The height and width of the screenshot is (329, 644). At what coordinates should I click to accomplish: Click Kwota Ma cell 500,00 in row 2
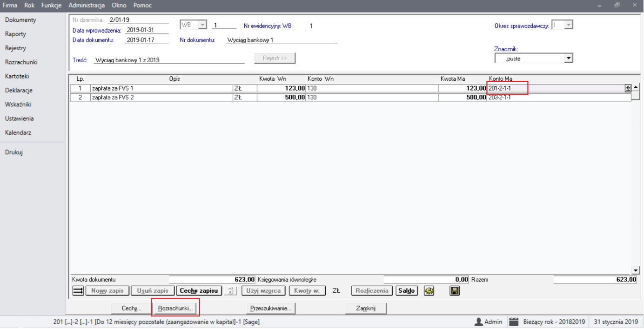coord(463,98)
